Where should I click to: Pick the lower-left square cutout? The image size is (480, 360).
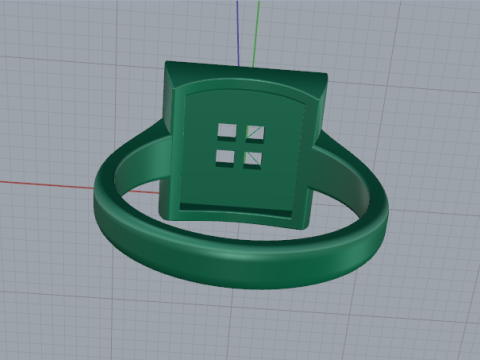(225, 157)
